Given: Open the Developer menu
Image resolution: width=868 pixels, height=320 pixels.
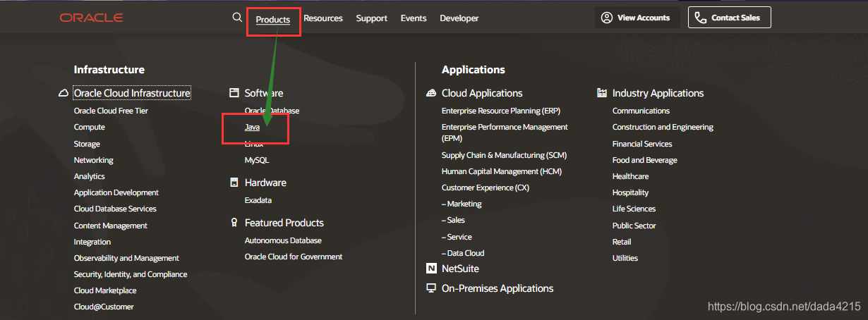Looking at the screenshot, I should click(459, 18).
